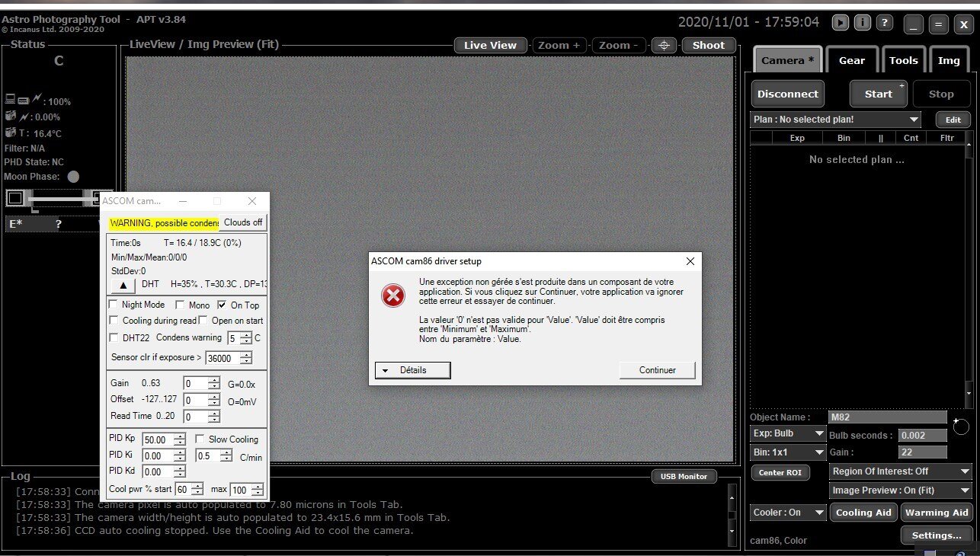Enable Cooling during read

coord(114,321)
